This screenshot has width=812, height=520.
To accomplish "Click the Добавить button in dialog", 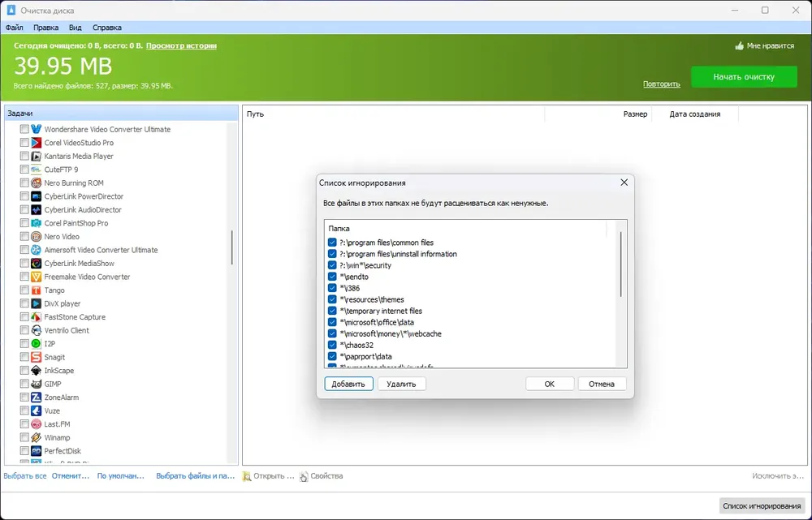I will 348,384.
